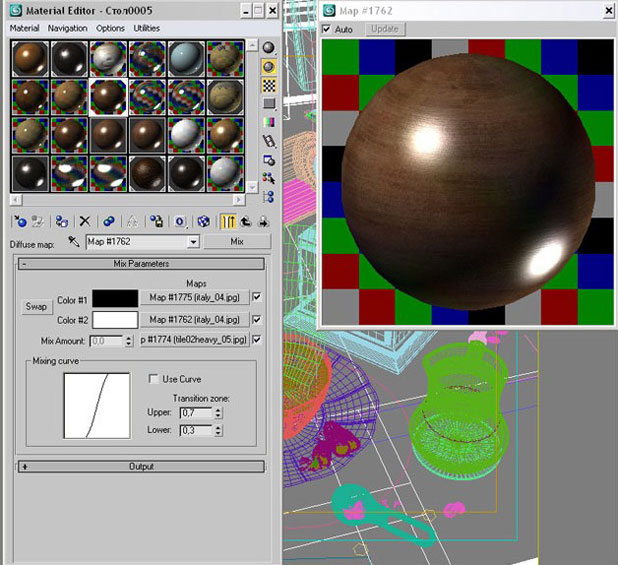Toggle the Backlight side icon
This screenshot has height=565, width=618.
coord(269,66)
